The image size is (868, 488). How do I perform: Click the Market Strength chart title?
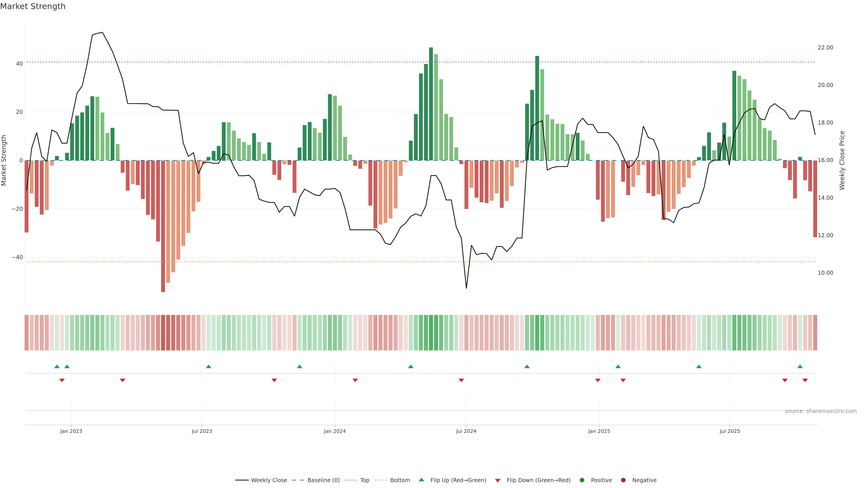click(x=33, y=6)
